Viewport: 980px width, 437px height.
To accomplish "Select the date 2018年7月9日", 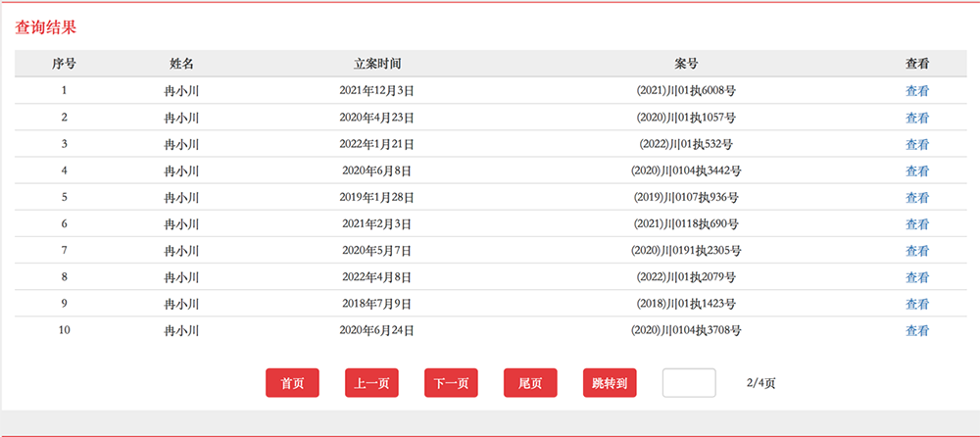I will coord(377,304).
